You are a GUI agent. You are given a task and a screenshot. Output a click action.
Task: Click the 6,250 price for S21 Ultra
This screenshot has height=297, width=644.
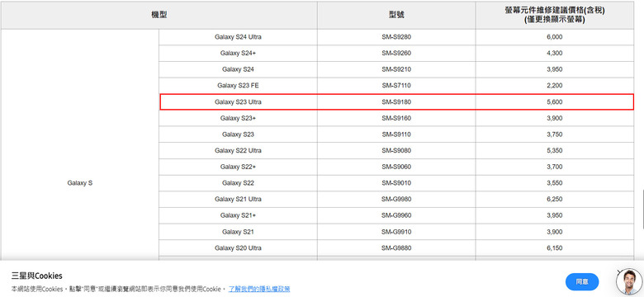point(555,199)
